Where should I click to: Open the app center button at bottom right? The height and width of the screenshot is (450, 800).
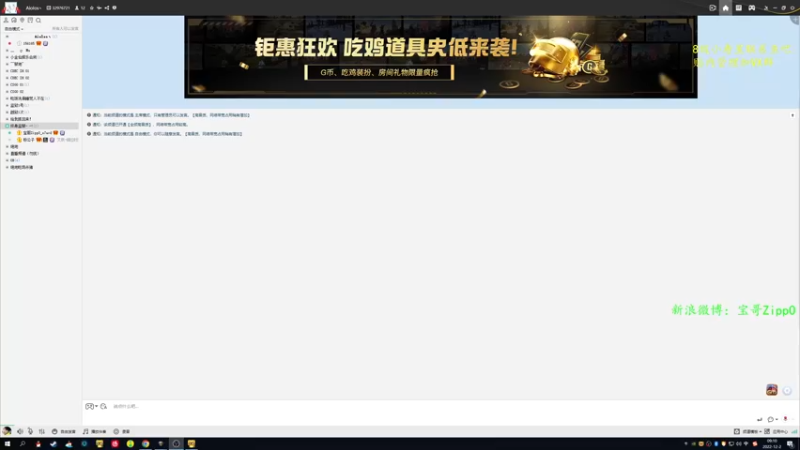click(x=777, y=432)
